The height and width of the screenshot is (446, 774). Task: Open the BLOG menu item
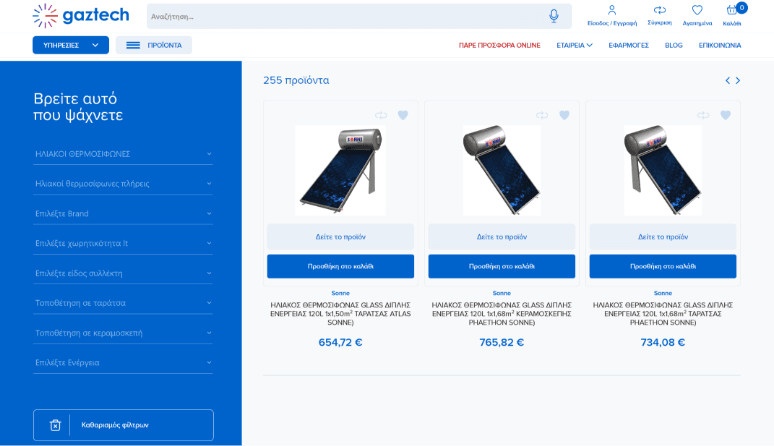[x=673, y=45]
